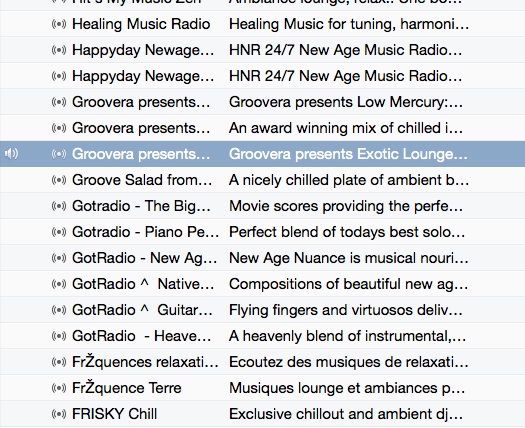The width and height of the screenshot is (525, 428).
Task: Click stream icon beside FrŽquence Terre
Action: coord(59,388)
